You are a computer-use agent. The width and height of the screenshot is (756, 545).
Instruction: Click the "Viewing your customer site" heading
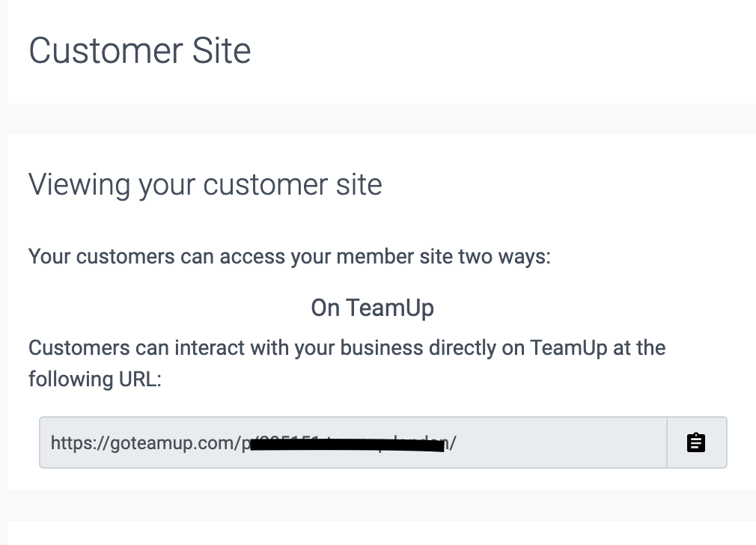tap(205, 184)
